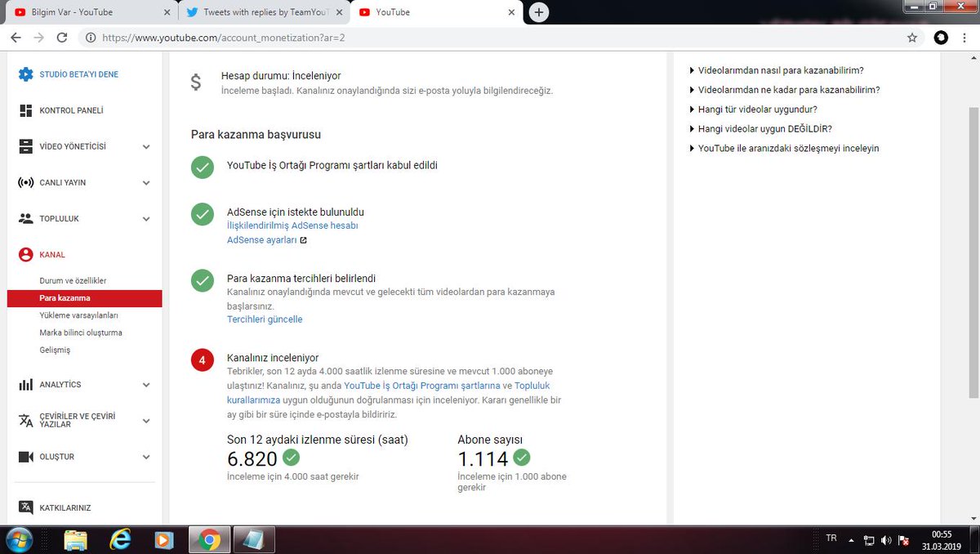The image size is (980, 554).
Task: Expand the Topluluk section
Action: tap(146, 219)
